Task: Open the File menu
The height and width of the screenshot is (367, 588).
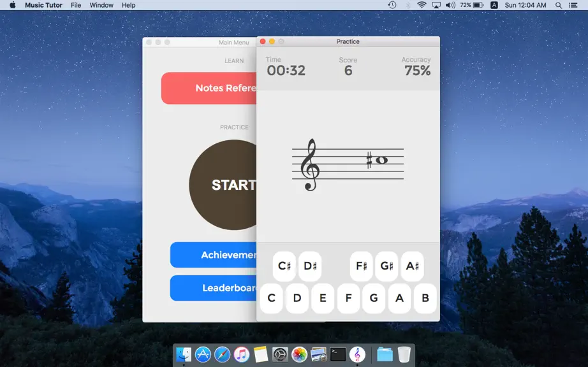Action: pyautogui.click(x=76, y=5)
